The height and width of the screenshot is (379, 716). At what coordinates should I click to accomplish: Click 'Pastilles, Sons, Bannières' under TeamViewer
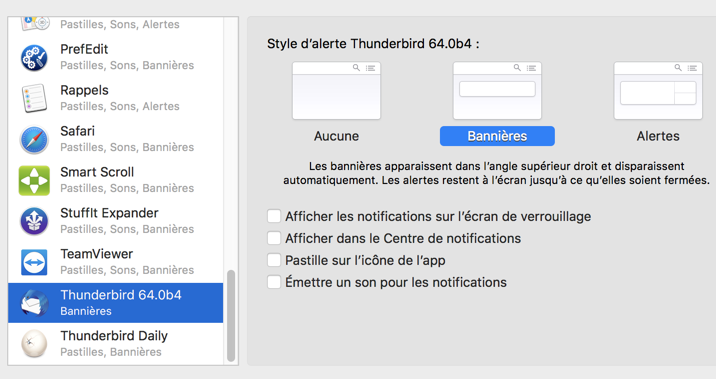127,270
